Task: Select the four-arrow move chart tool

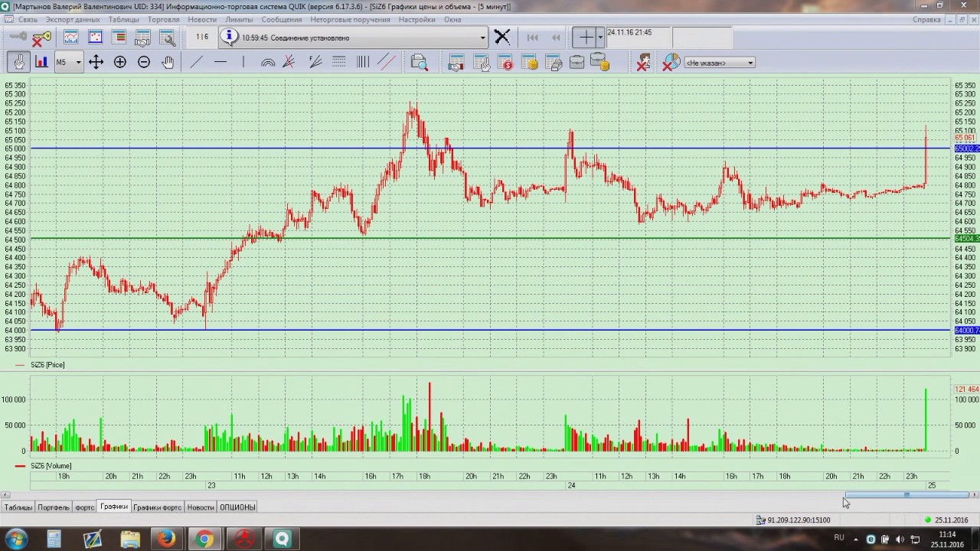Action: coord(96,62)
